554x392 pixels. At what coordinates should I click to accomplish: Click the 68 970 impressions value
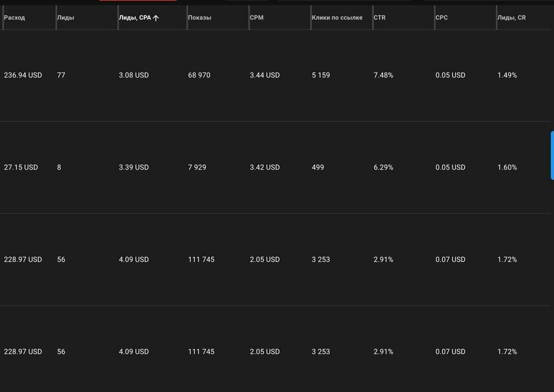199,75
